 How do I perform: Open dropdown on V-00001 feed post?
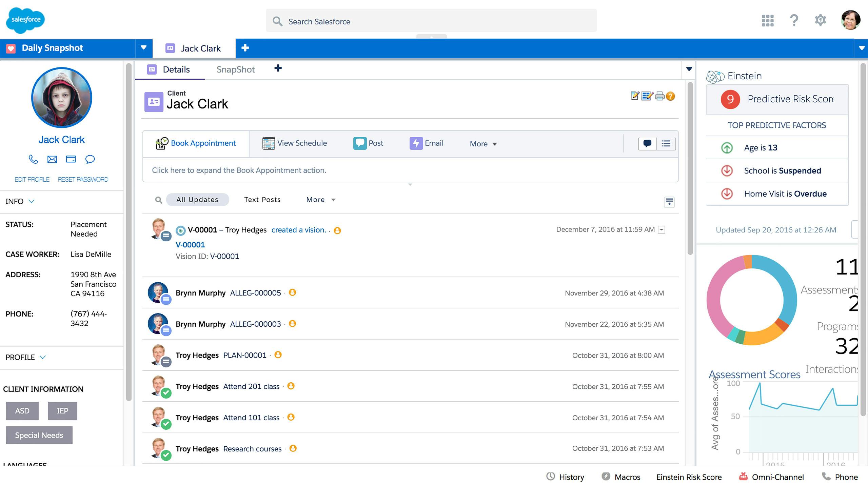pyautogui.click(x=662, y=230)
